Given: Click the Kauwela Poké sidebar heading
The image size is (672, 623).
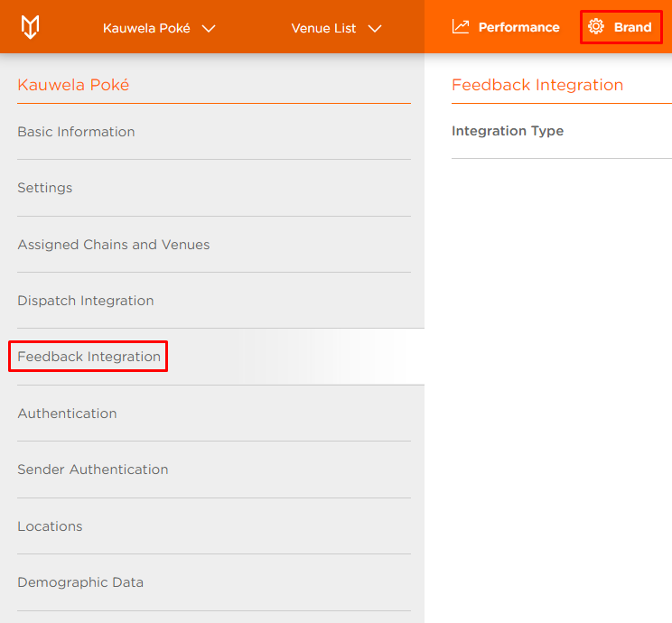Looking at the screenshot, I should pos(73,85).
